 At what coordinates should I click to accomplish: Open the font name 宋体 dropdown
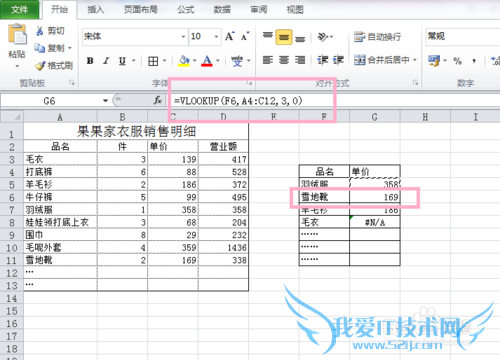click(183, 36)
